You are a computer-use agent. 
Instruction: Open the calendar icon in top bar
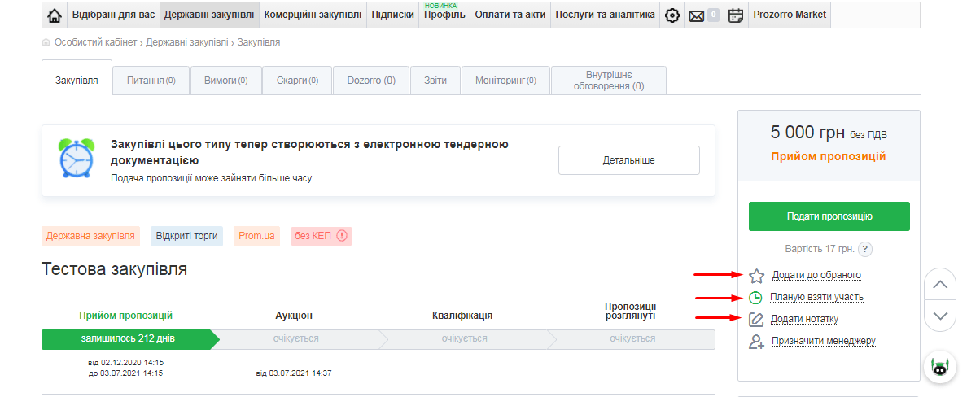pos(735,15)
